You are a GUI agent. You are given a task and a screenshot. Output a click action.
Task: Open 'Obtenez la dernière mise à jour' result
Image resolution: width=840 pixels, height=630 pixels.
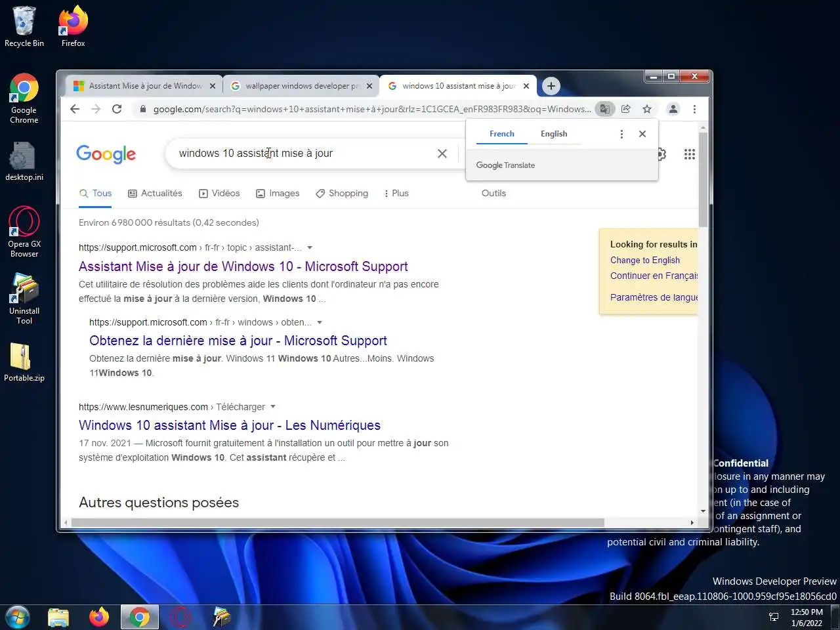click(x=238, y=341)
